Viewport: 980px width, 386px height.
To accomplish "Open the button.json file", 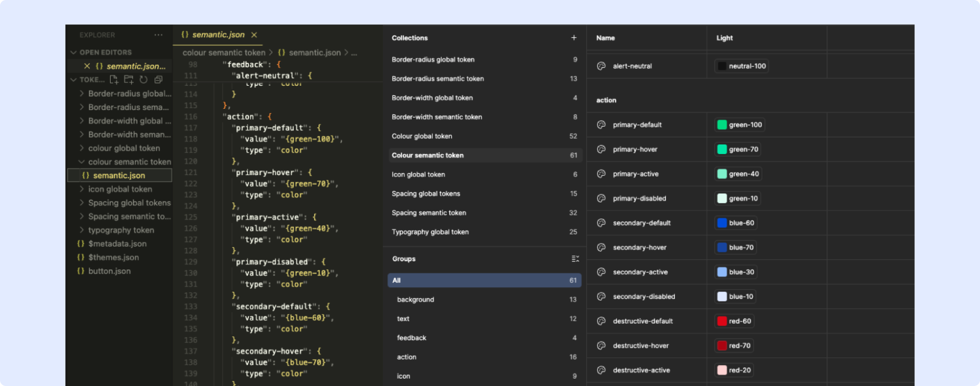I will tap(109, 271).
